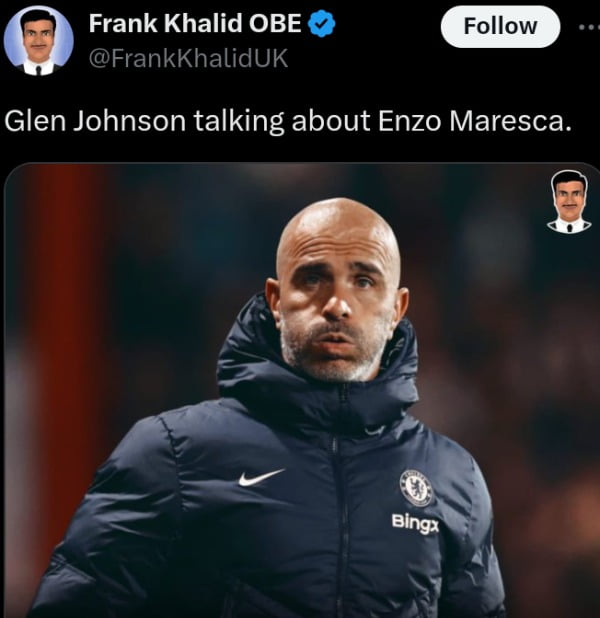This screenshot has width=600, height=618.
Task: Open the Frank Khalid OBE display name
Action: (x=195, y=24)
